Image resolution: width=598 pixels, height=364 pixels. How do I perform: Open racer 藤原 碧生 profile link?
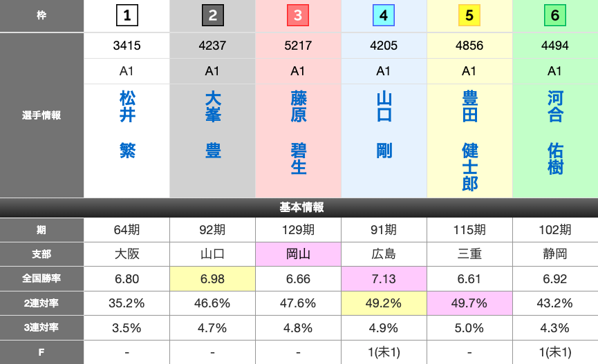coord(298,133)
